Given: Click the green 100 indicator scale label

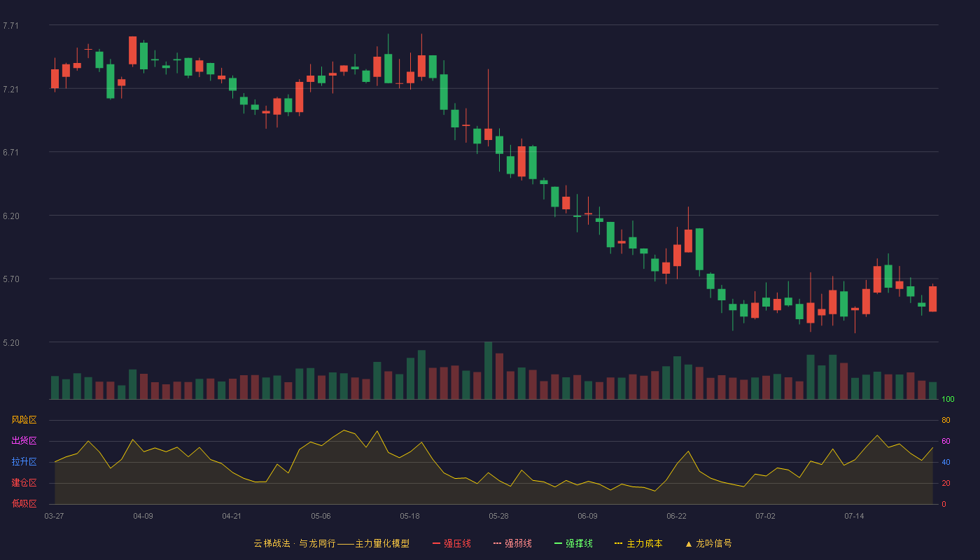Looking at the screenshot, I should 948,399.
